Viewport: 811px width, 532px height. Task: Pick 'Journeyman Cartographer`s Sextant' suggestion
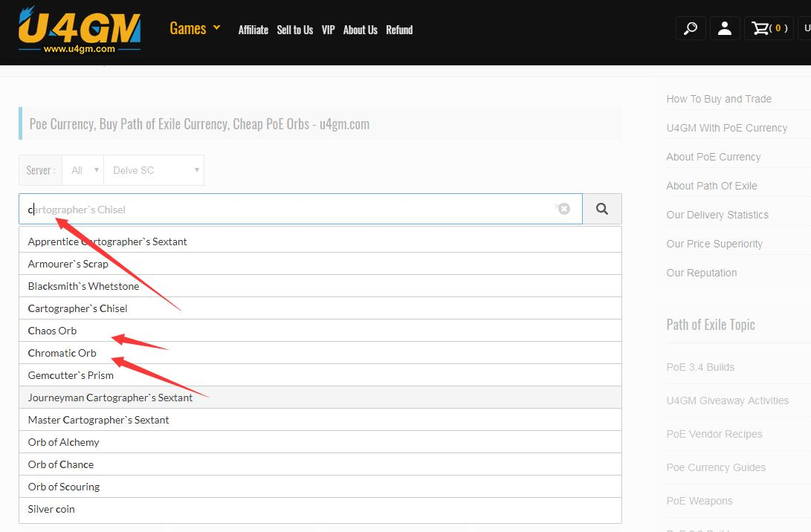pyautogui.click(x=320, y=397)
